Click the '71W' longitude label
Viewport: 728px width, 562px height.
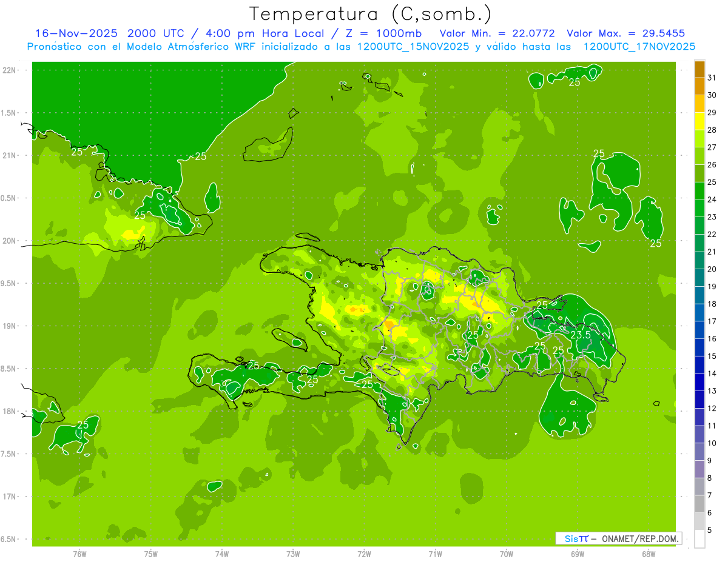[x=435, y=554]
